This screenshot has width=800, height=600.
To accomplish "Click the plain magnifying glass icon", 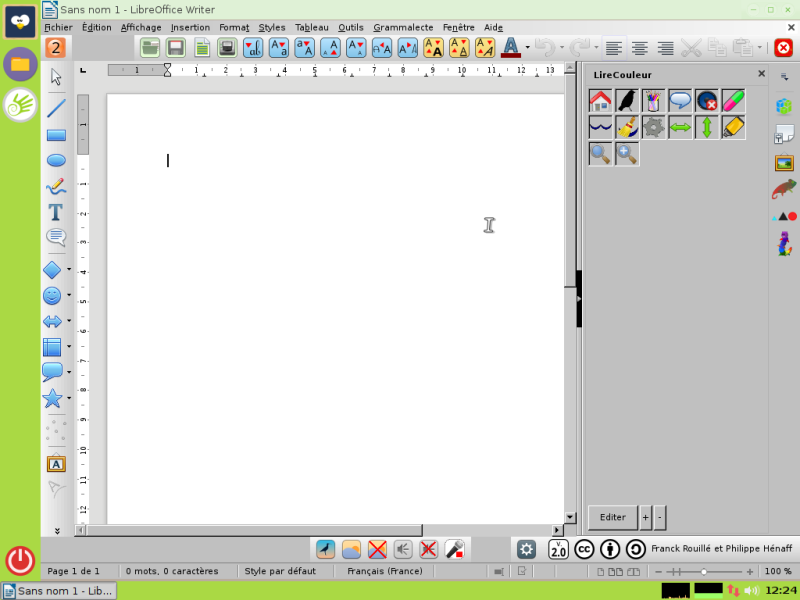I will coord(601,154).
